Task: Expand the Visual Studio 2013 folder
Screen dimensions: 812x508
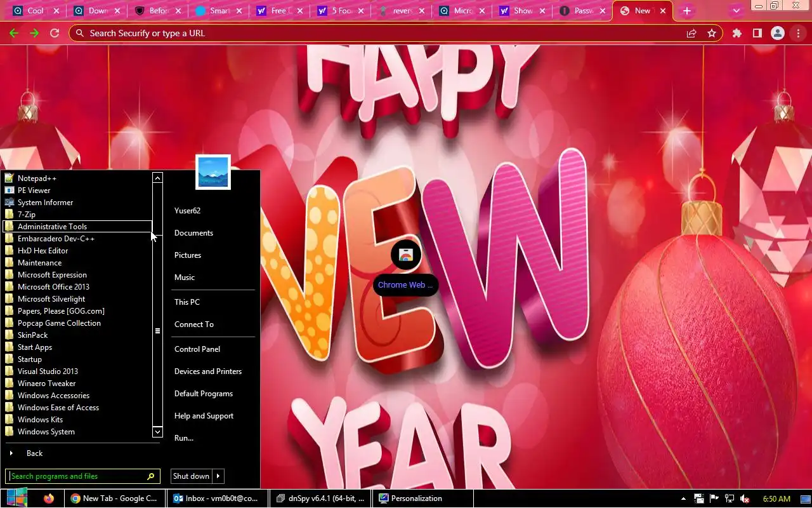Action: [x=77, y=371]
